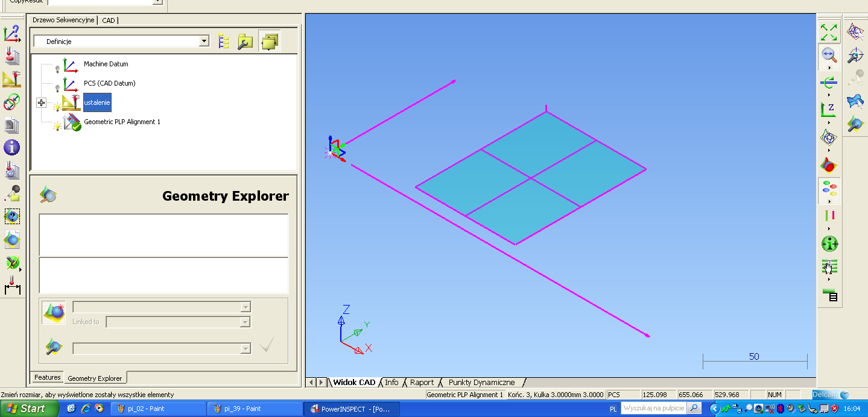Click the set-square and caliper icon in left toolbar
Image resolution: width=868 pixels, height=417 pixels.
pyautogui.click(x=11, y=79)
